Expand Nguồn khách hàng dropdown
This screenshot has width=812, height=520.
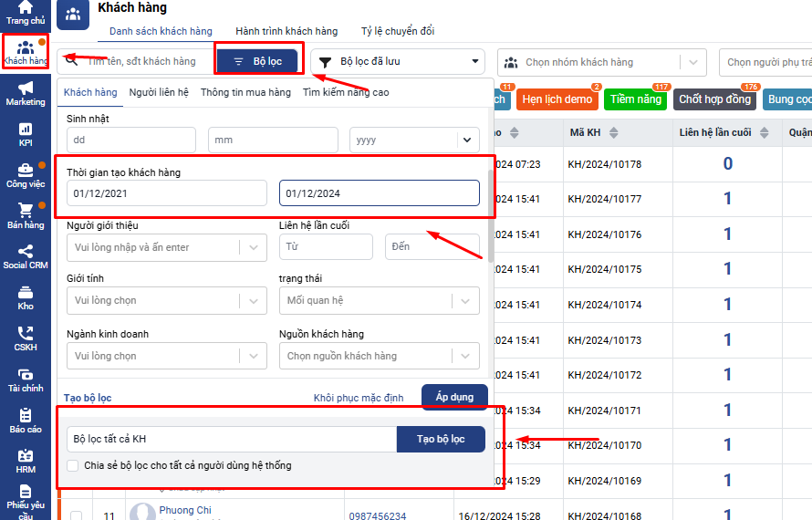pyautogui.click(x=379, y=356)
